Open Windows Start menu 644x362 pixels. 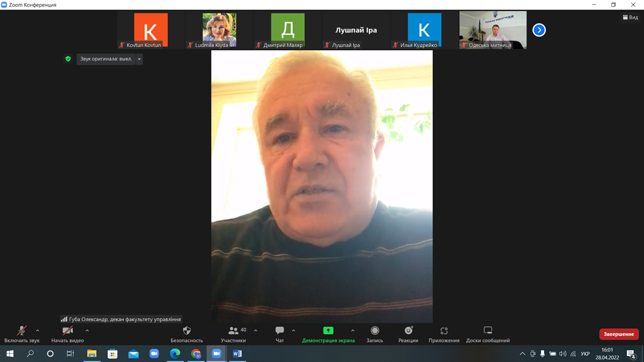[x=10, y=354]
